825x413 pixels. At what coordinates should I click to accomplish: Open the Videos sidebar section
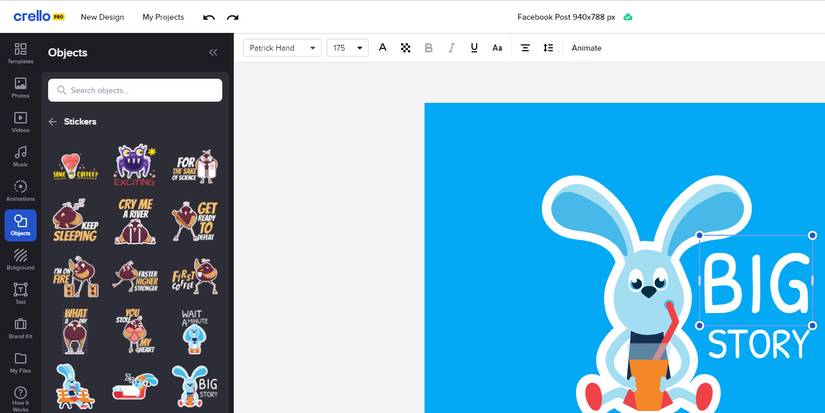coord(21,122)
